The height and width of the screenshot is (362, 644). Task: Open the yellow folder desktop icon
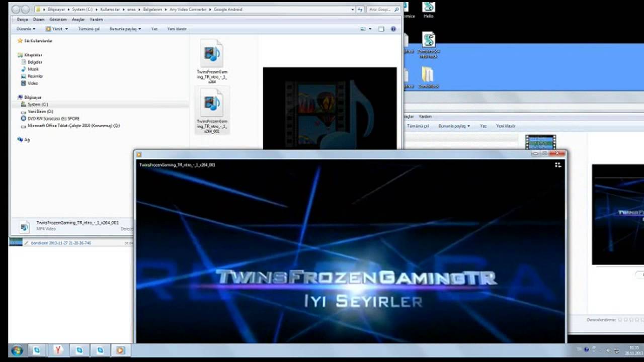pos(428,77)
